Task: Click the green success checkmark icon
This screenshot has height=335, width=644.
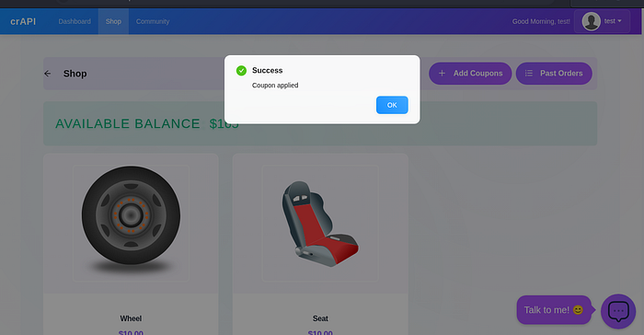Action: (241, 71)
